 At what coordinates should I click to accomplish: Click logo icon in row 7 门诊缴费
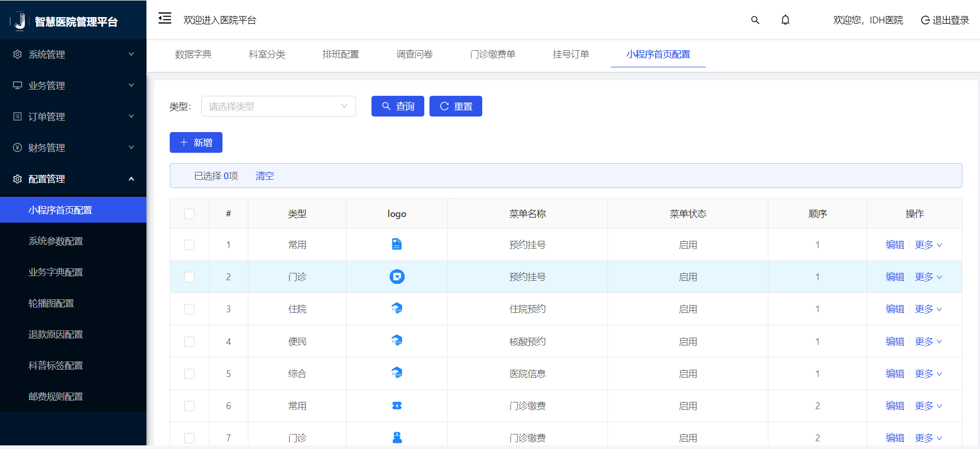[x=397, y=438]
